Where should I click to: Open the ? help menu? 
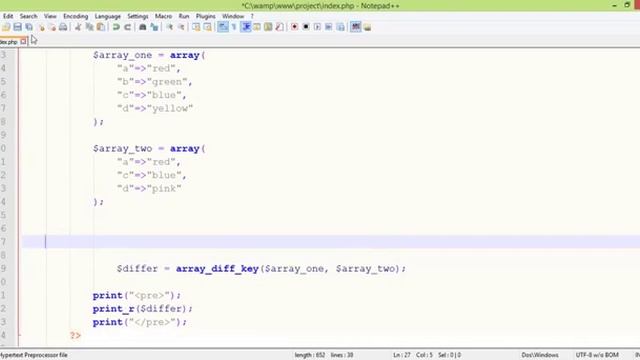pos(252,16)
